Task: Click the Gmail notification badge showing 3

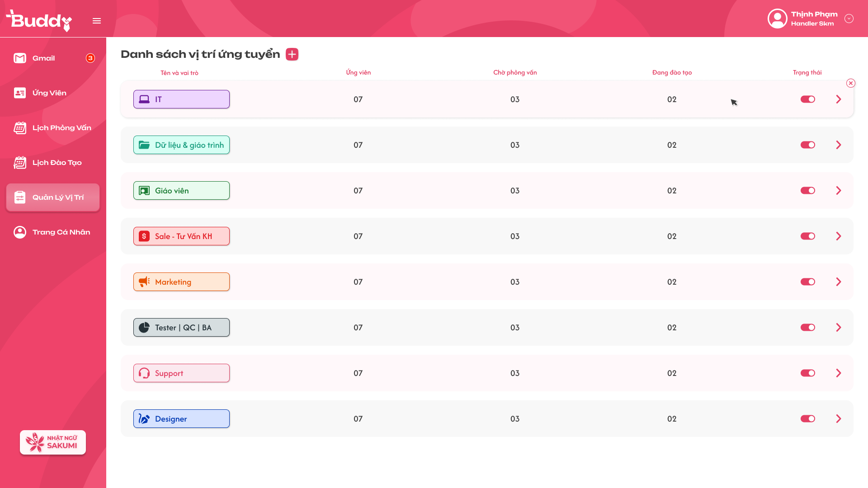Action: tap(90, 58)
